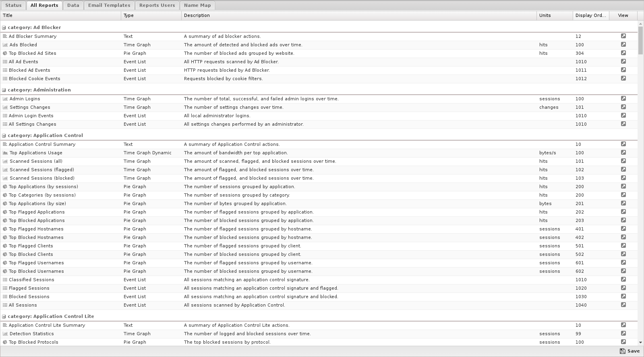The width and height of the screenshot is (644, 357).
Task: Go to the Reports Users tab
Action: 157,5
